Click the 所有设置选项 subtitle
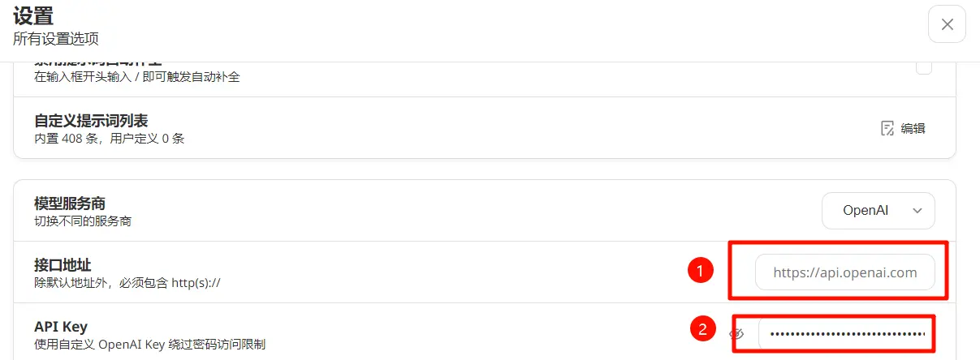Viewport: 980px width, 360px height. click(56, 38)
